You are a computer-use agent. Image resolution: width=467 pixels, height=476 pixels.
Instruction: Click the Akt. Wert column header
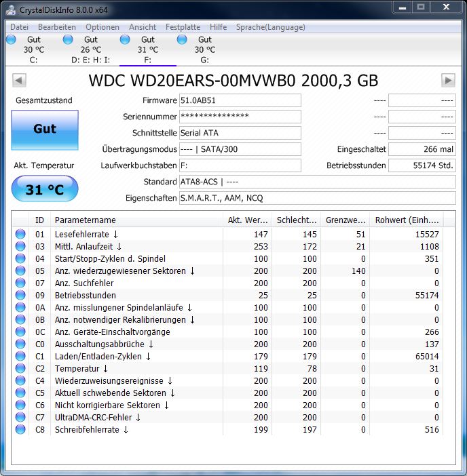[x=248, y=220]
